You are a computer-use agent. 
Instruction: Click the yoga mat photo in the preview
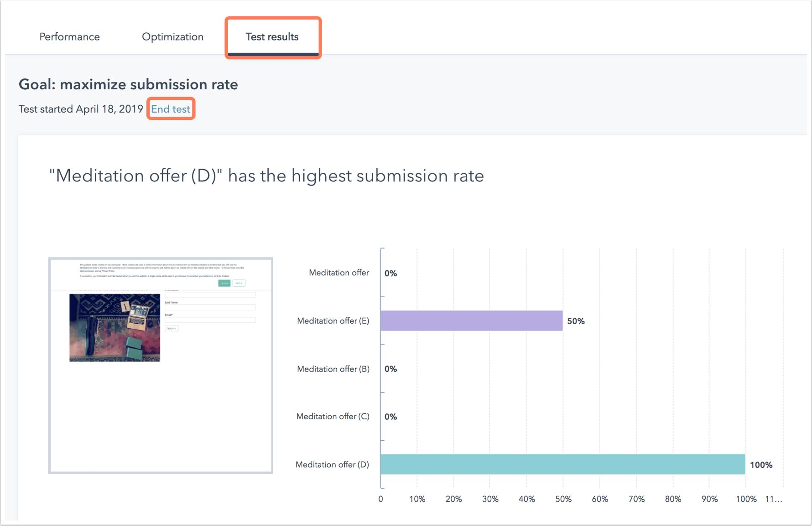click(x=115, y=328)
